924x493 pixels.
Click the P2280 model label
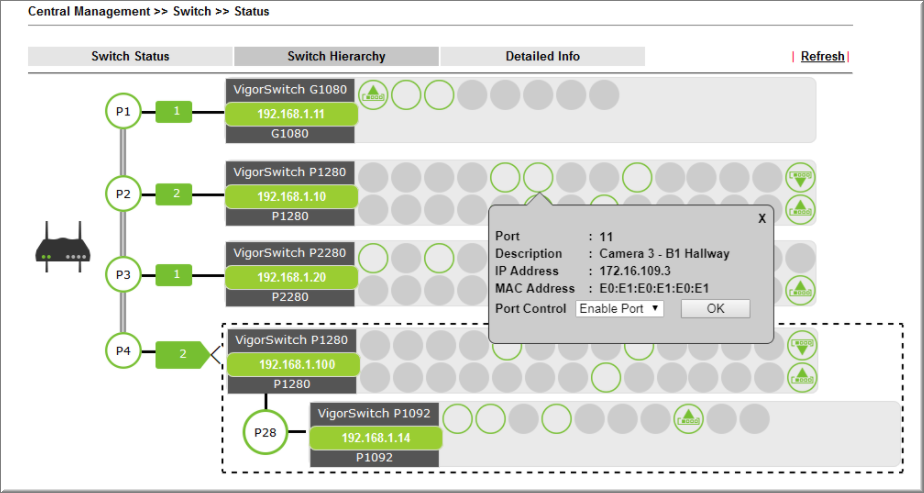coord(290,297)
